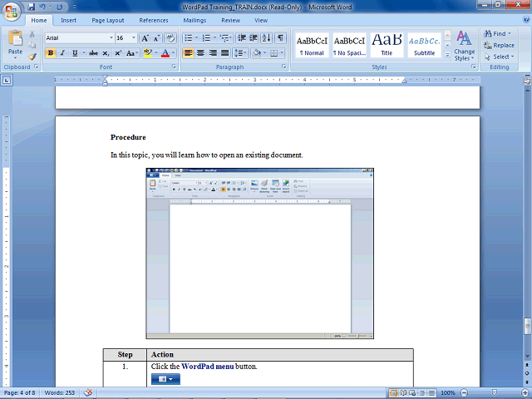The width and height of the screenshot is (532, 399).
Task: Toggle Italic formatting
Action: click(62, 53)
